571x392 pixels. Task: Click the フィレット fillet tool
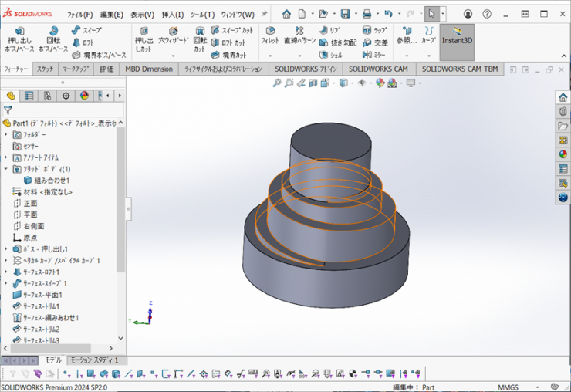(270, 35)
